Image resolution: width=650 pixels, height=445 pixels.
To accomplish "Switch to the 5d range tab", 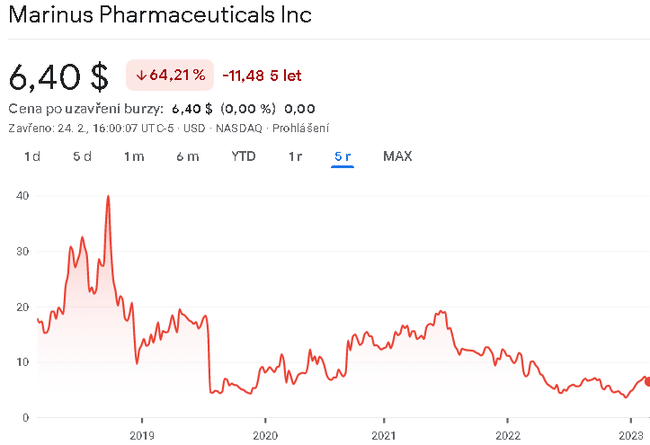I will [x=82, y=156].
